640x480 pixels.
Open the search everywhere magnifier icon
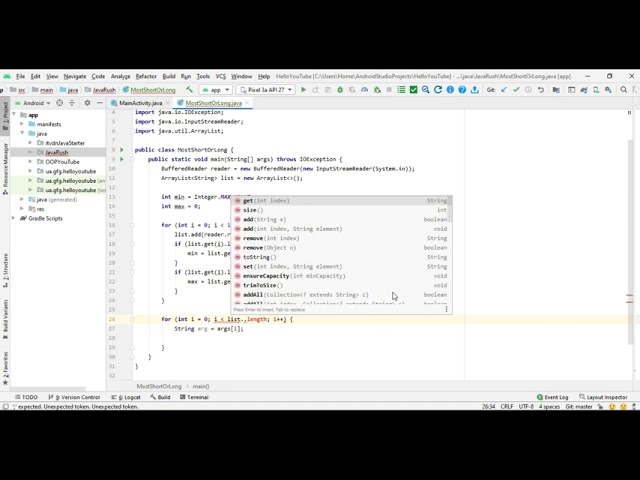pyautogui.click(x=624, y=89)
